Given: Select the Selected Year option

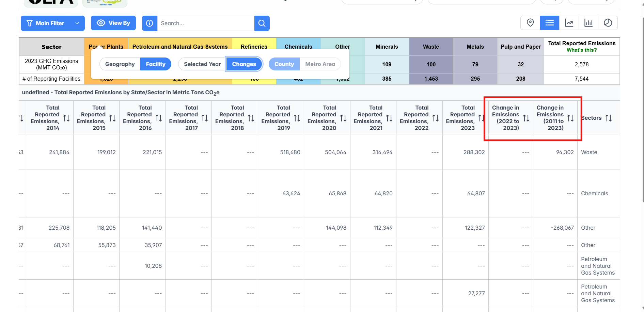Looking at the screenshot, I should 202,64.
